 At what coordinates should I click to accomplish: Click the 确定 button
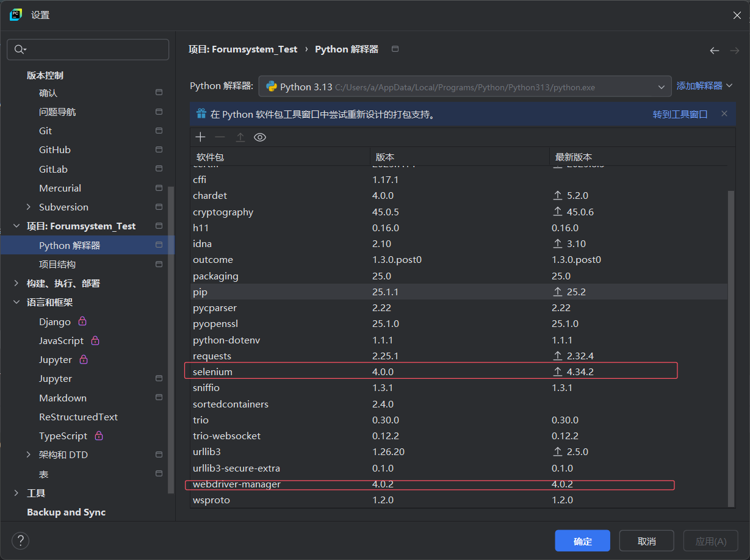[582, 541]
